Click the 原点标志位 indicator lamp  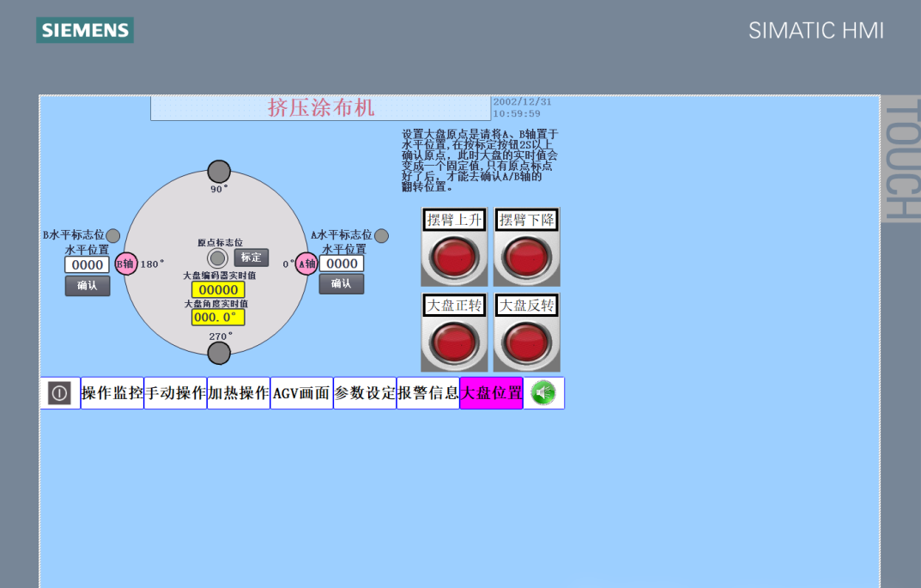point(218,258)
